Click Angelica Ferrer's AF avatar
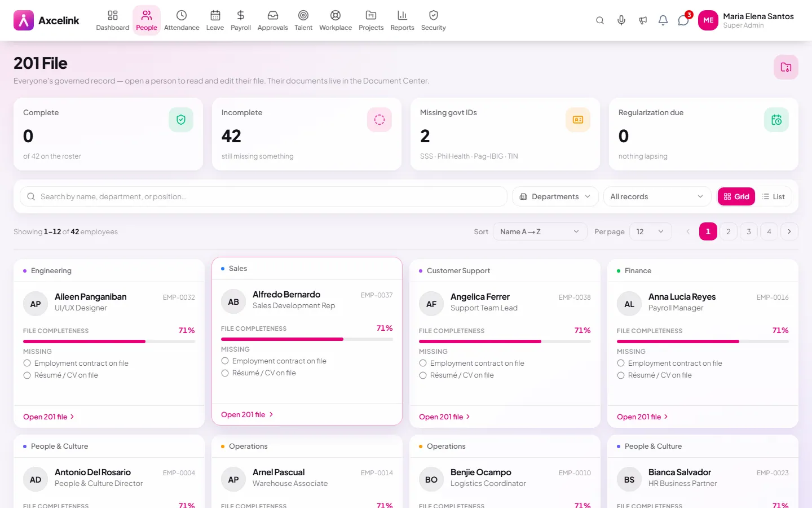 [431, 304]
